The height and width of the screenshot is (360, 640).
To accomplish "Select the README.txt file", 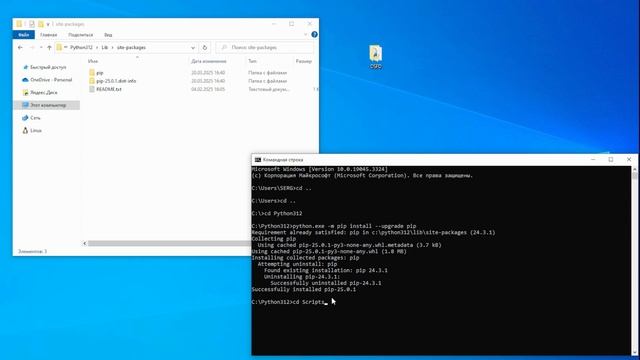I will click(109, 89).
